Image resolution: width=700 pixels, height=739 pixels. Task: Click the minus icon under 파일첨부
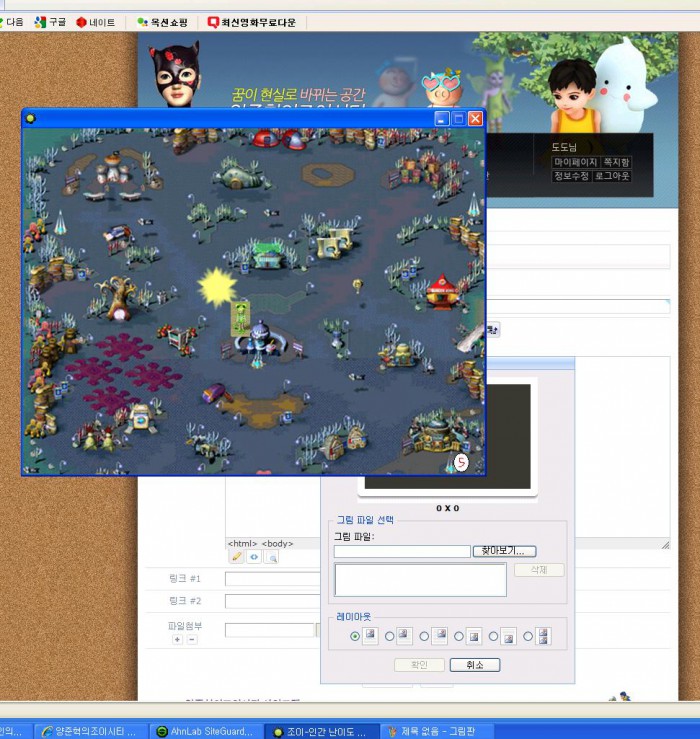click(192, 639)
